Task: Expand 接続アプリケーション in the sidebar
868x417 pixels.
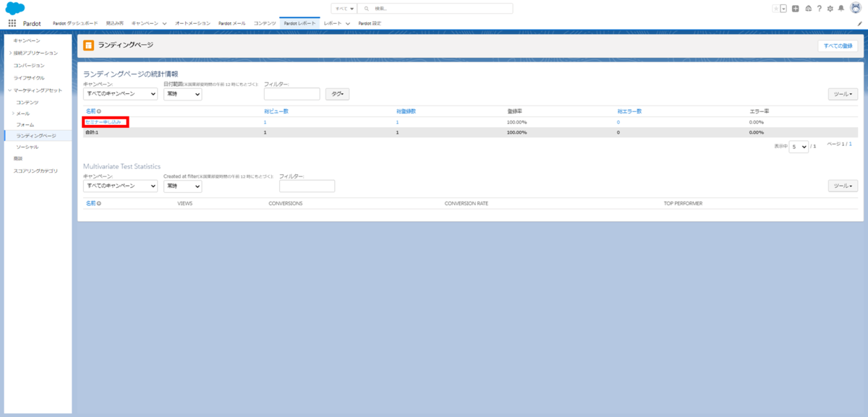Action: point(10,53)
